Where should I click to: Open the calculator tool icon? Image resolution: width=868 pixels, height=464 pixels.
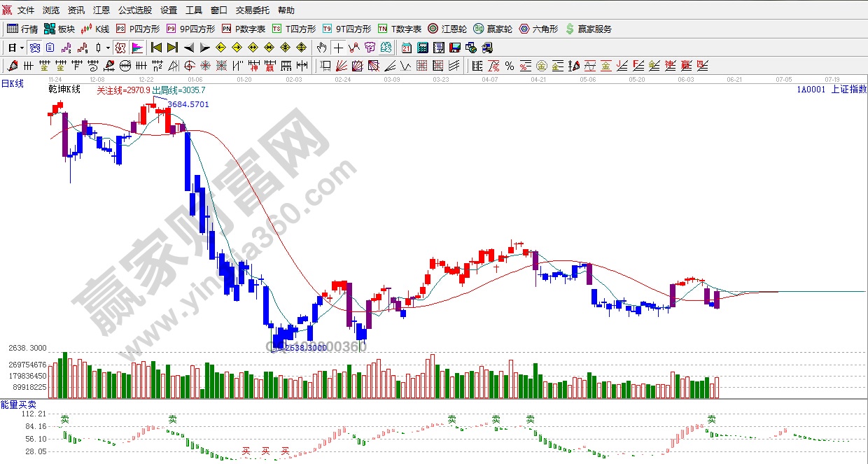coord(422,48)
